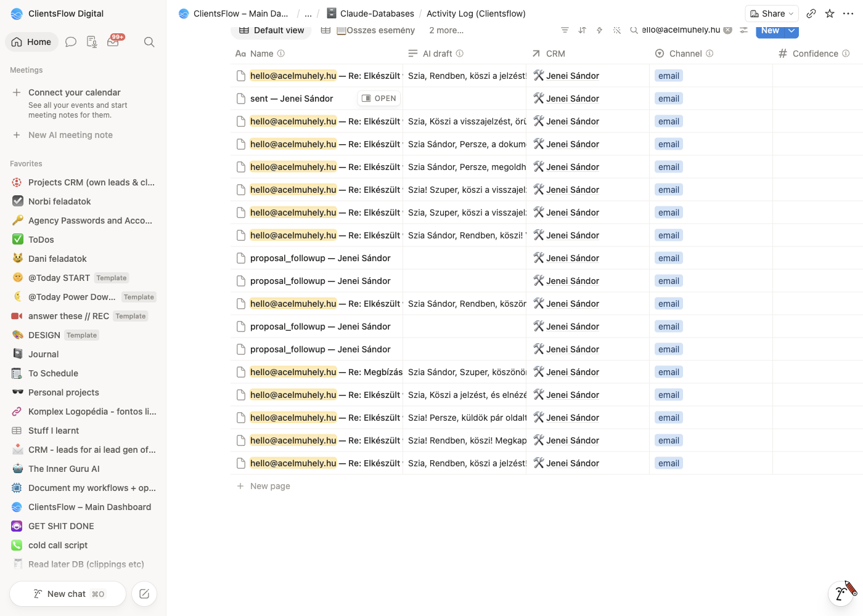The image size is (863, 616).
Task: Open the three-dot more menu top right
Action: pos(848,14)
